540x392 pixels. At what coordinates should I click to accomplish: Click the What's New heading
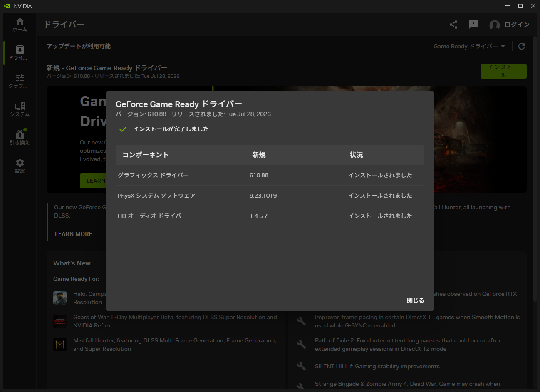coord(72,263)
